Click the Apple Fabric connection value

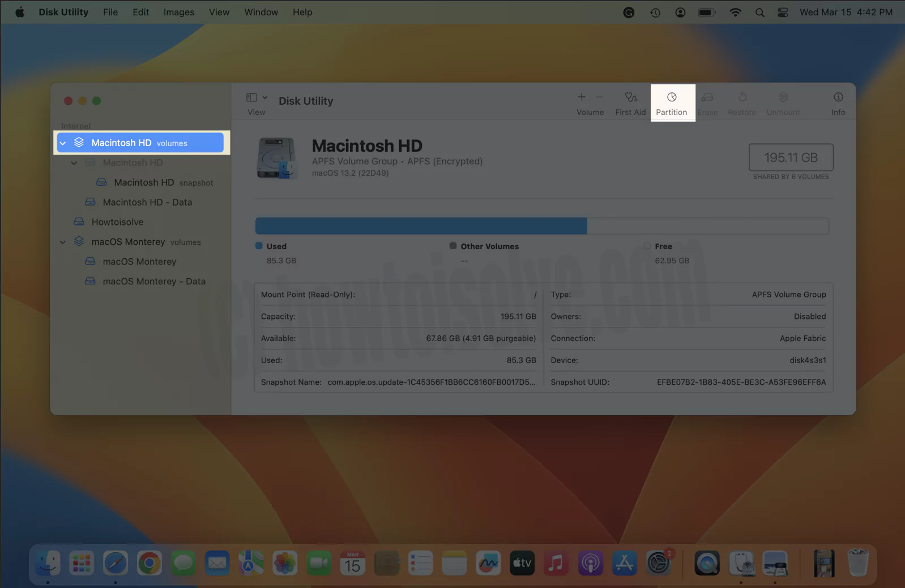coord(802,338)
